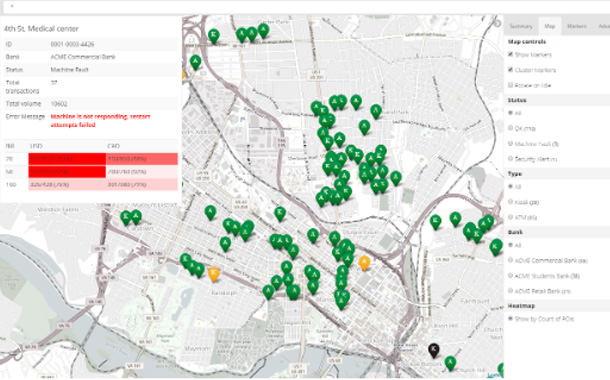This screenshot has height=380, width=610.
Task: Enable the Rotate on Idle checkbox
Action: [510, 85]
